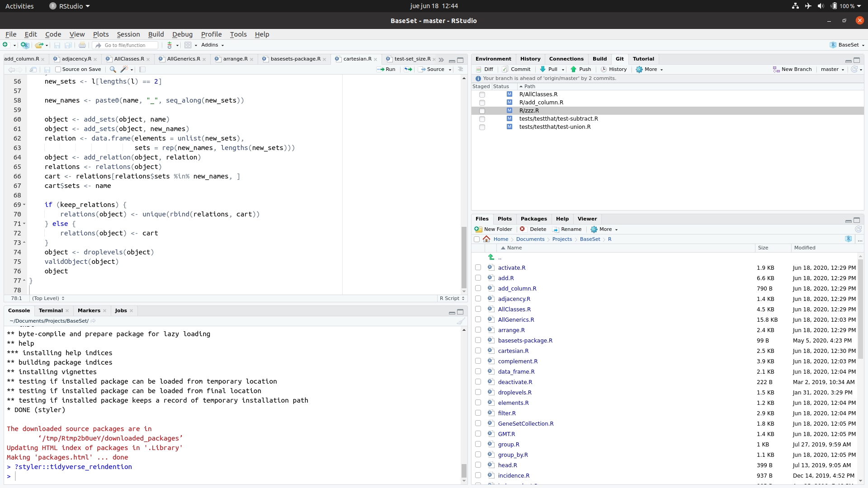Switch to the Terminal tab
This screenshot has width=868, height=488.
pos(51,310)
